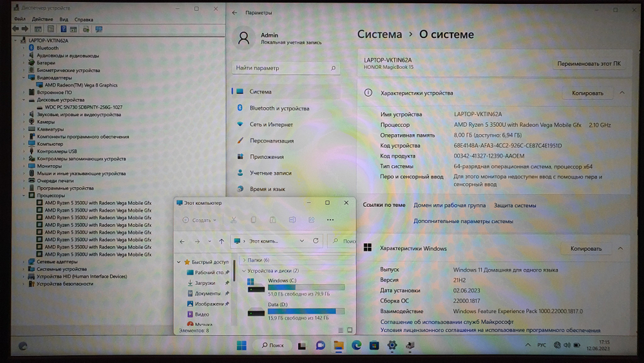
Task: Collapse the Дисковые устройства category
Action: point(24,100)
